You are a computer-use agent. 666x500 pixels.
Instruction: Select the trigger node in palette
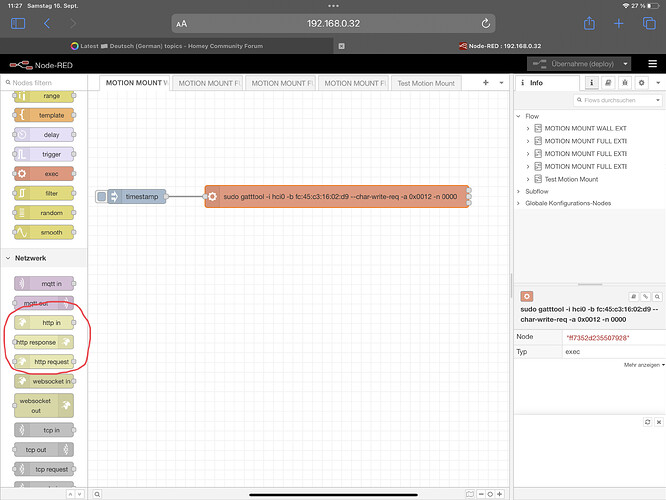tap(44, 154)
